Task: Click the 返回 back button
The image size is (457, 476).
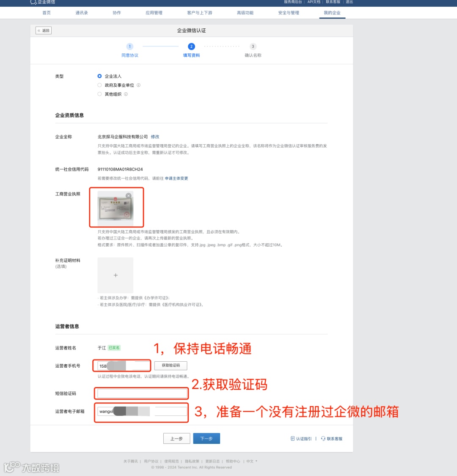Action: point(44,30)
